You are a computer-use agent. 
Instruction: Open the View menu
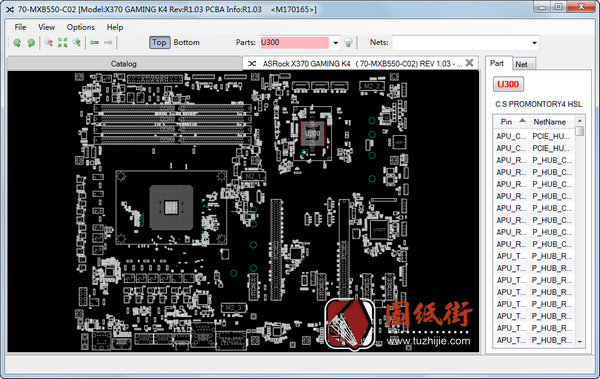(46, 27)
